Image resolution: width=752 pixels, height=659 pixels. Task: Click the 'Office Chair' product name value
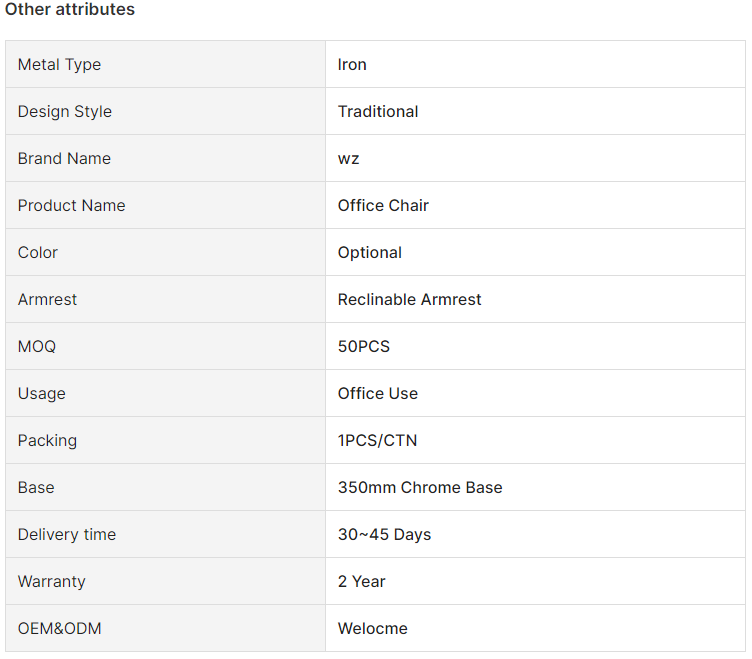383,205
